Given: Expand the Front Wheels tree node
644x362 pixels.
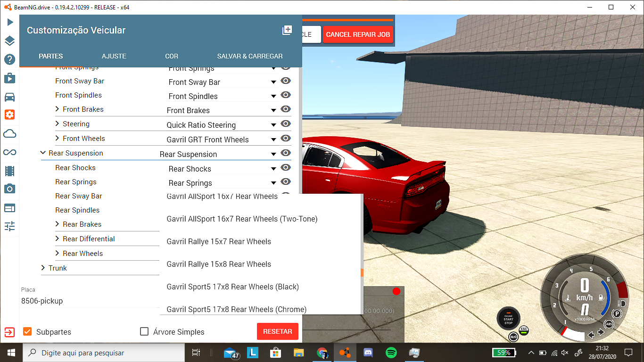Looking at the screenshot, I should 57,139.
